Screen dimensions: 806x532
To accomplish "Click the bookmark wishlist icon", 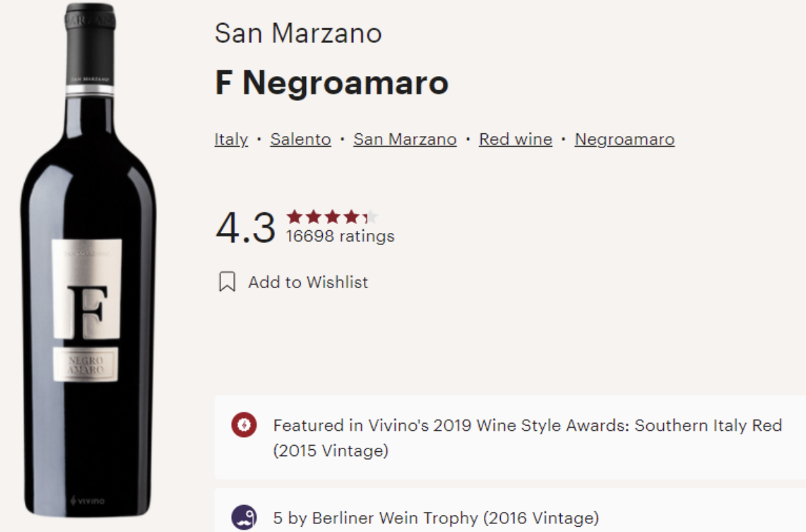I will click(227, 282).
